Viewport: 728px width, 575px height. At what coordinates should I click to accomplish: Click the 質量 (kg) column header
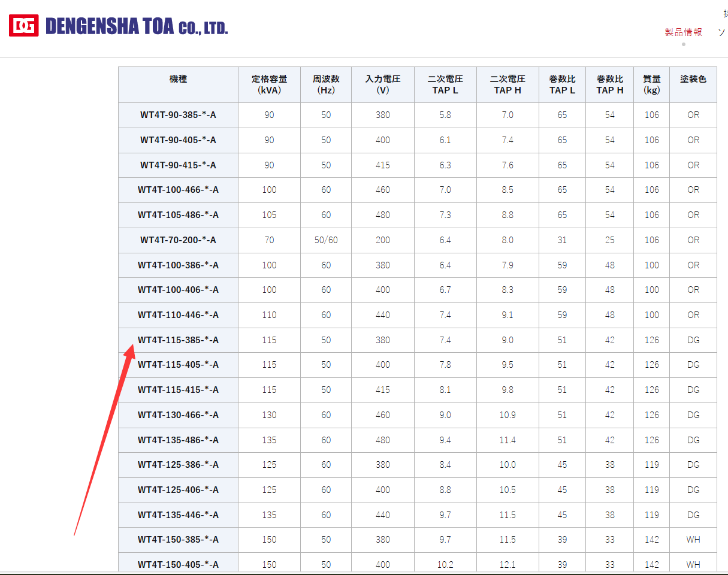651,84
